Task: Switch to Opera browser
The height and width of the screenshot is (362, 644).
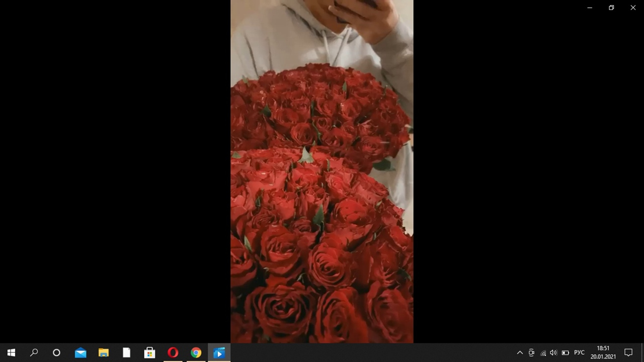Action: tap(173, 353)
